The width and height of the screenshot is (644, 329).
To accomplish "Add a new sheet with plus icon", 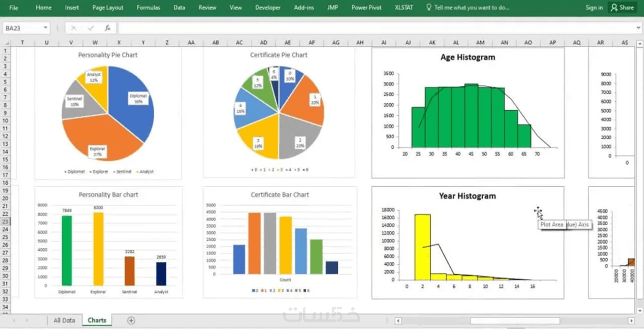I will tap(131, 321).
